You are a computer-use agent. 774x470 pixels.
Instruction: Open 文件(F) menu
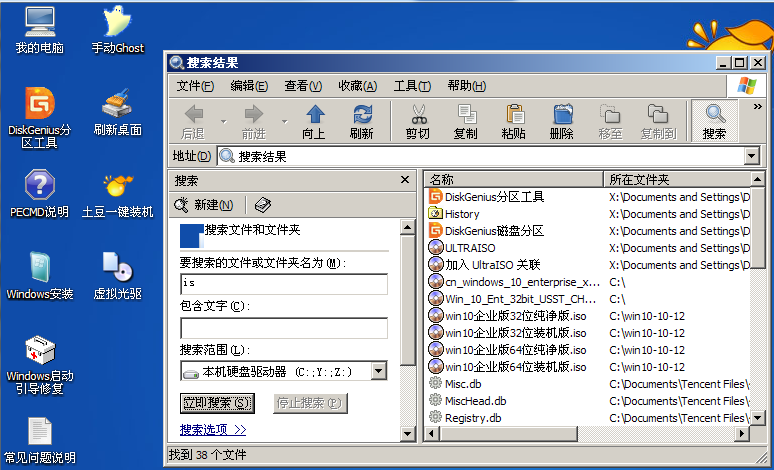pyautogui.click(x=195, y=86)
